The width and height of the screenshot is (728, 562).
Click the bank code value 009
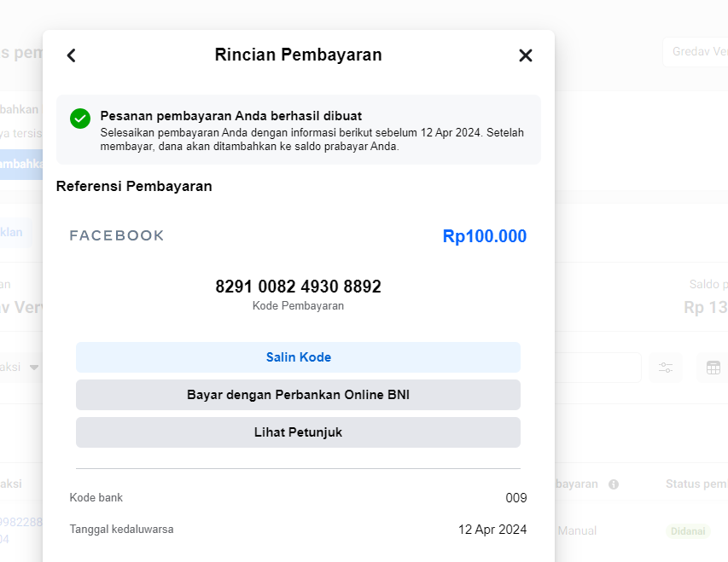point(515,498)
